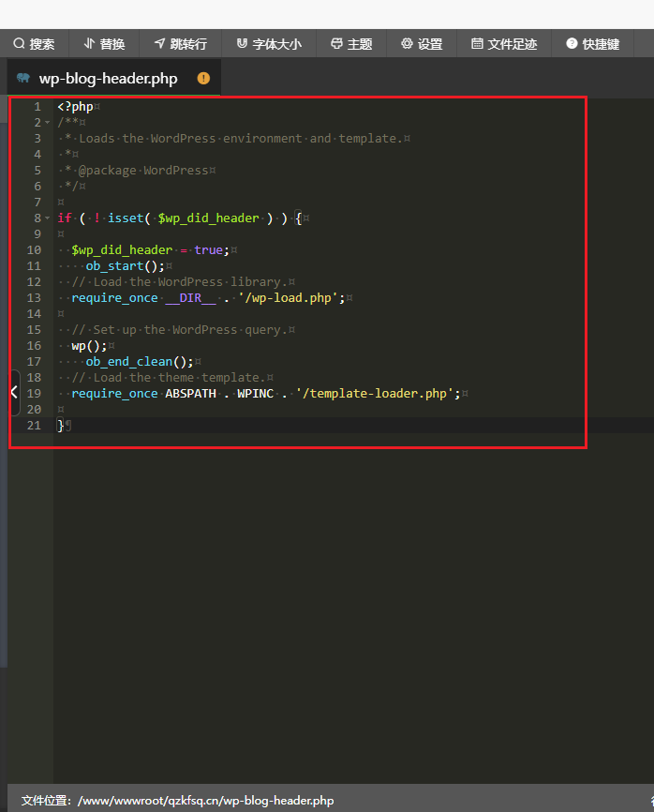This screenshot has width=654, height=812.
Task: Click the orange unsaved-changes warning icon on tab
Action: click(203, 79)
